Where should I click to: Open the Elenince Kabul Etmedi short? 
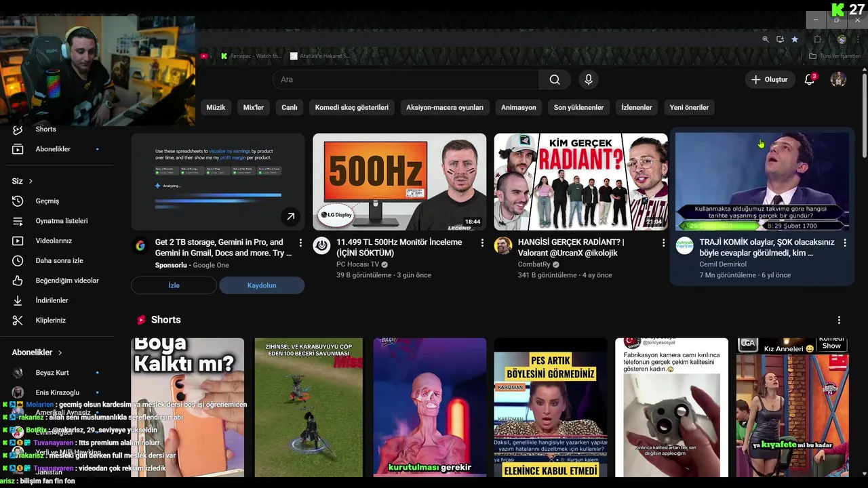551,407
